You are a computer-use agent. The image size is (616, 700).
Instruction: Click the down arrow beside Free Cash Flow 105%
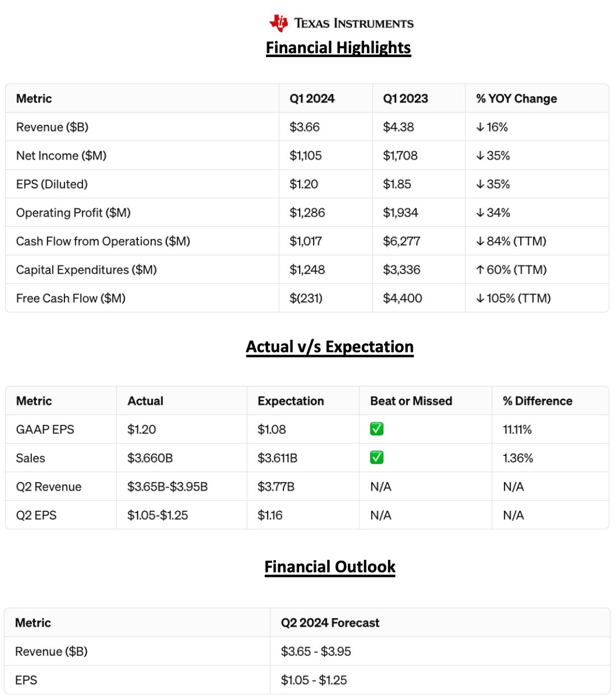tap(480, 299)
